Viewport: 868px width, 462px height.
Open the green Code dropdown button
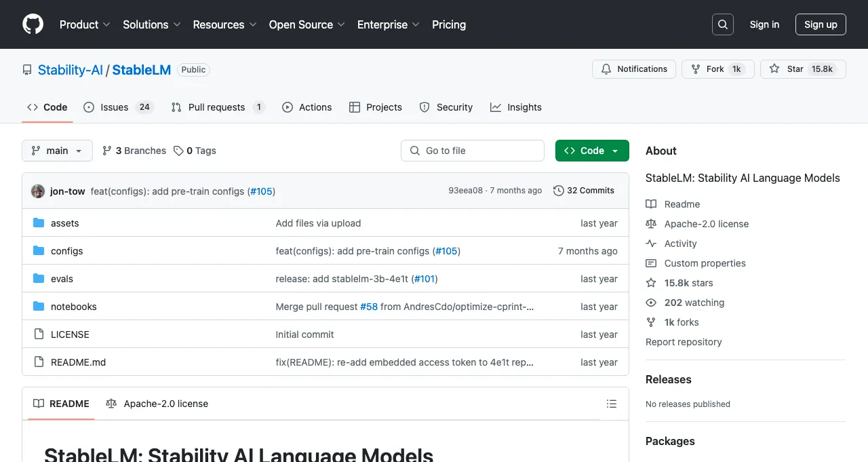pyautogui.click(x=592, y=151)
